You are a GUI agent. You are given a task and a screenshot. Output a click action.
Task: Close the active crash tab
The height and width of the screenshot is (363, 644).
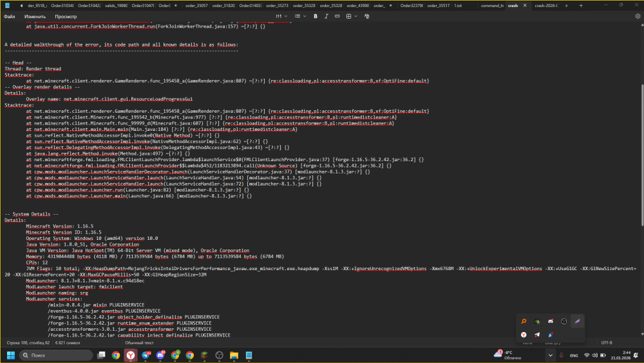pos(524,6)
